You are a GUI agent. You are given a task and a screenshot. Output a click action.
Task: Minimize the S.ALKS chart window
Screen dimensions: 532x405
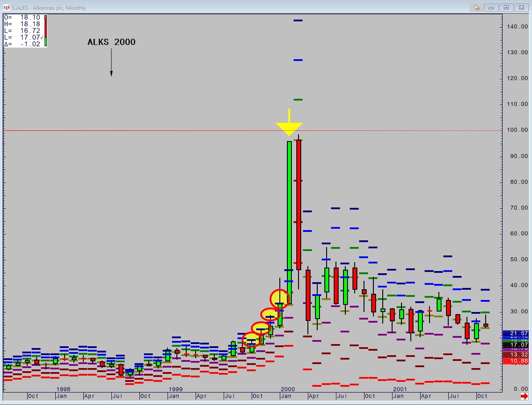(491, 8)
